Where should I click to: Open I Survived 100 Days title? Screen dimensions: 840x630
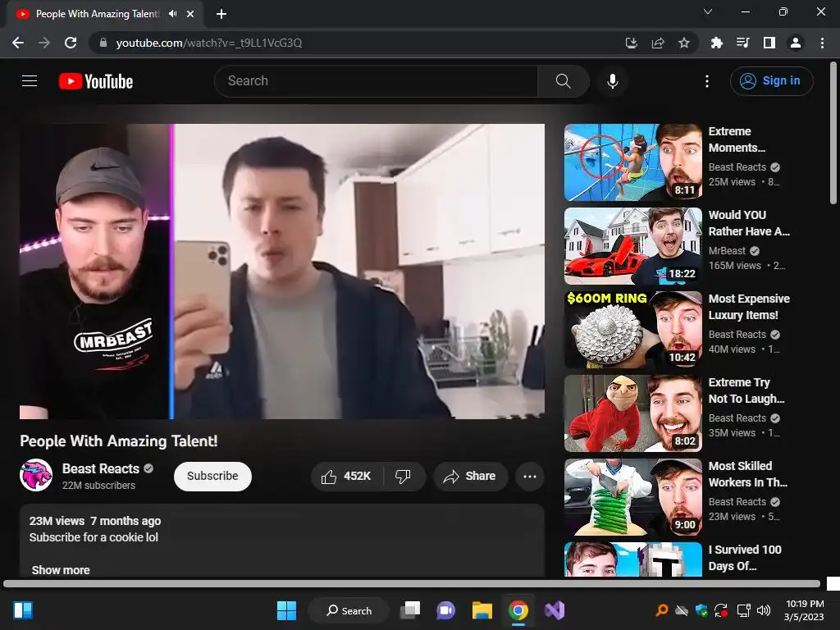[745, 558]
